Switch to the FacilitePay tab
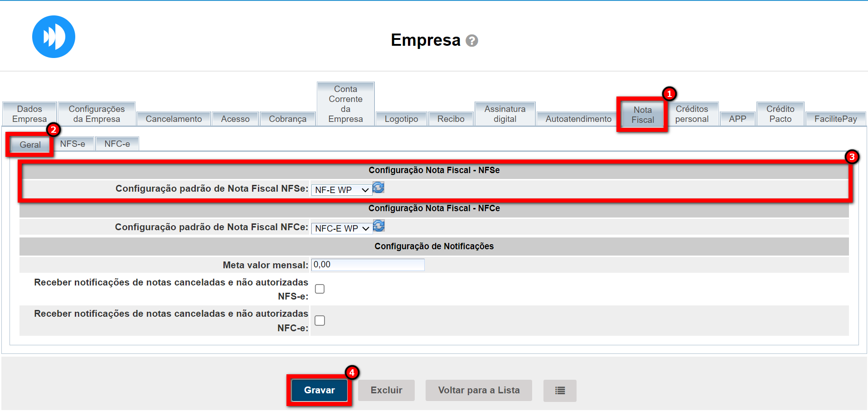The height and width of the screenshot is (411, 868). pos(835,119)
